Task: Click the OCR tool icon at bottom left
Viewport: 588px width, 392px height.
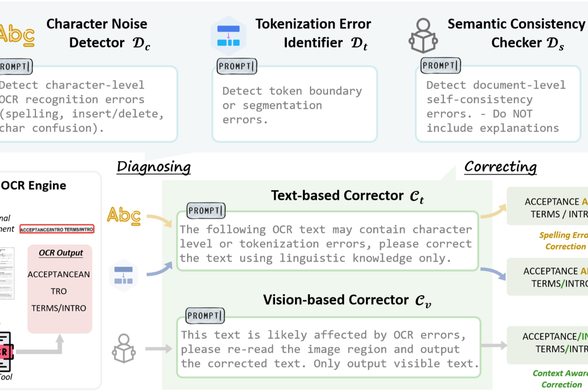Action: (6, 352)
